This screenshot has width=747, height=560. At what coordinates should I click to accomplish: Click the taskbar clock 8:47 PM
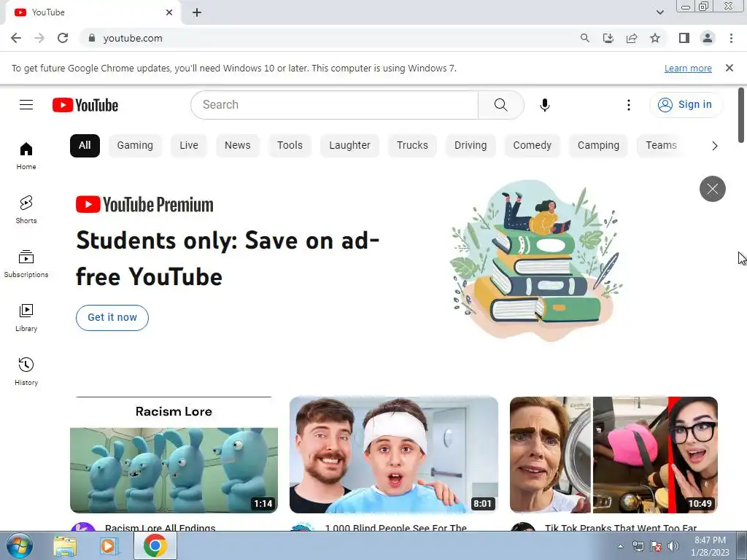pyautogui.click(x=710, y=540)
